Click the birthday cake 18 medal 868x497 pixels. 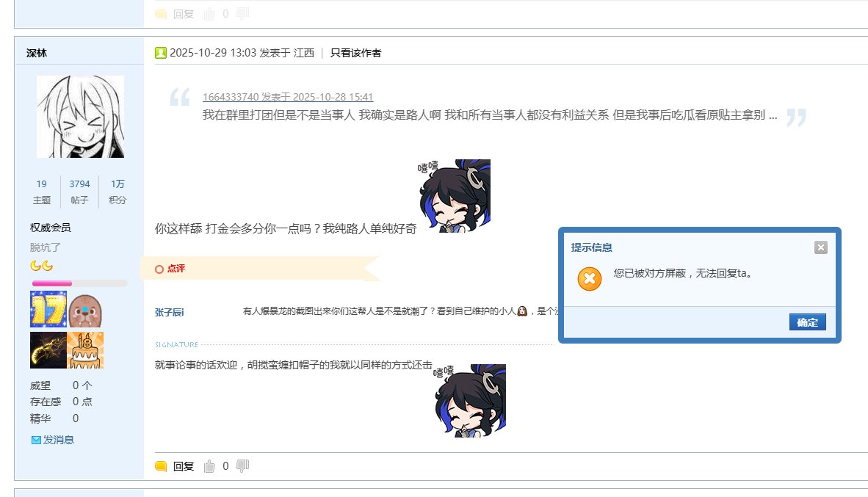85,350
